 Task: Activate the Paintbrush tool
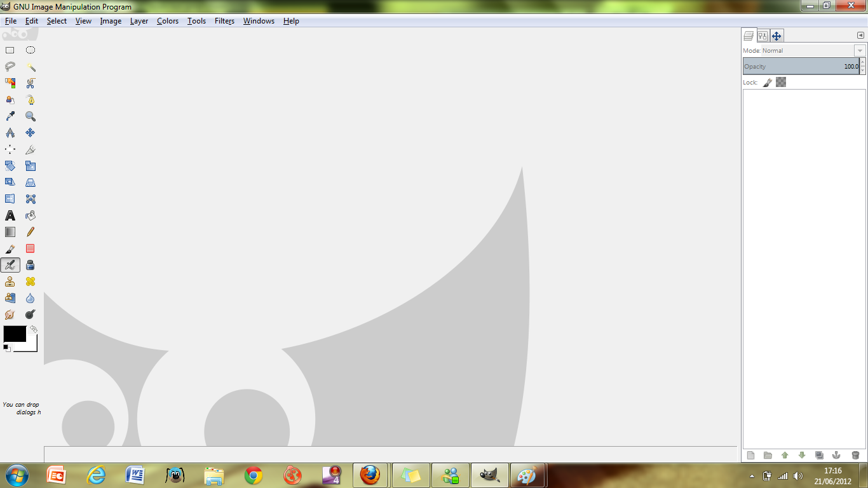pos(10,248)
